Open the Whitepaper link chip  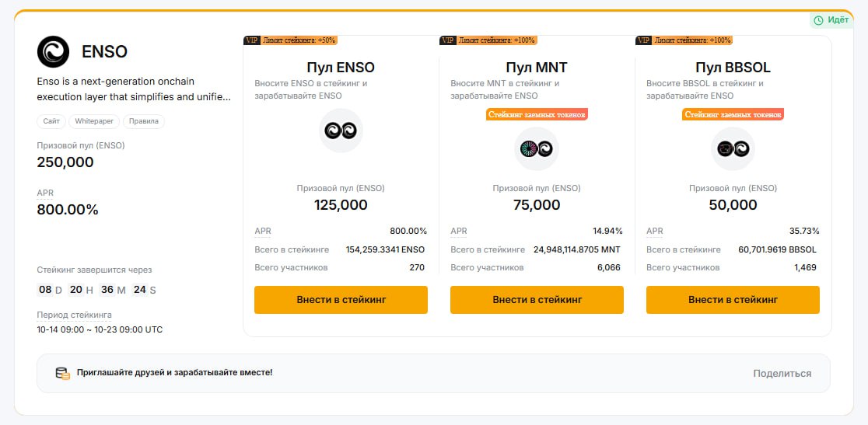(x=94, y=121)
